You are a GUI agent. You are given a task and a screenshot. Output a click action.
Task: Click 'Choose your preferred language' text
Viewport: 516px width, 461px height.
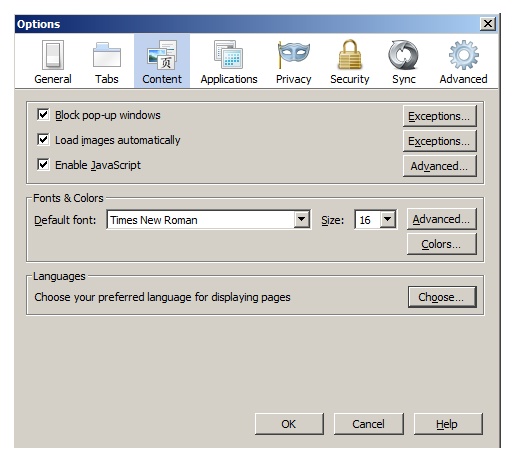tap(162, 297)
